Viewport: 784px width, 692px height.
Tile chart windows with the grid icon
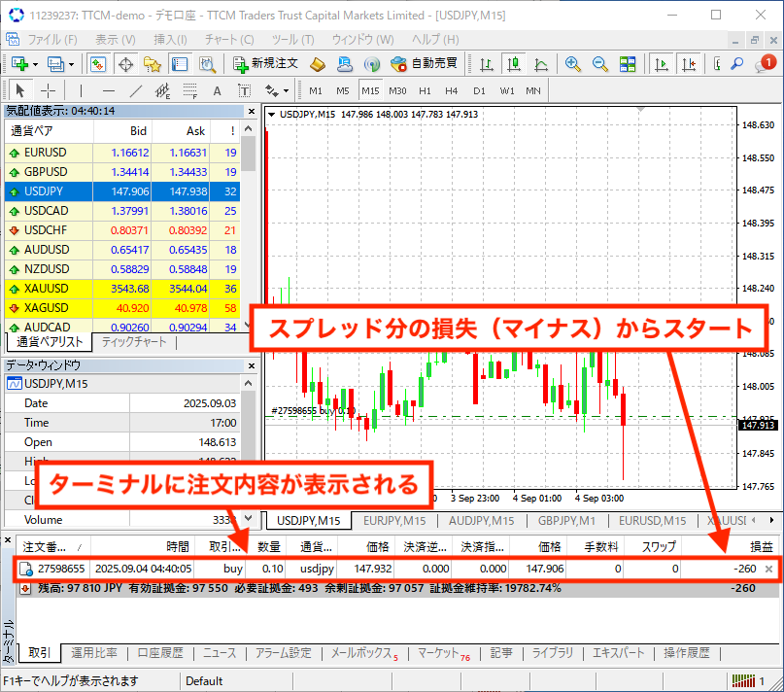pos(628,63)
